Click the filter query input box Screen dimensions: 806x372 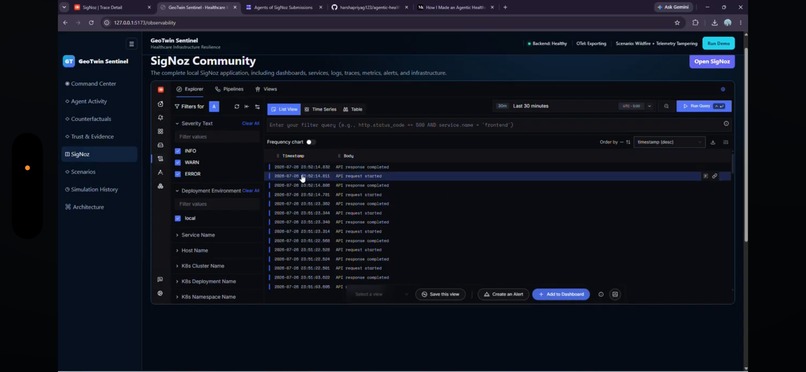coord(493,125)
